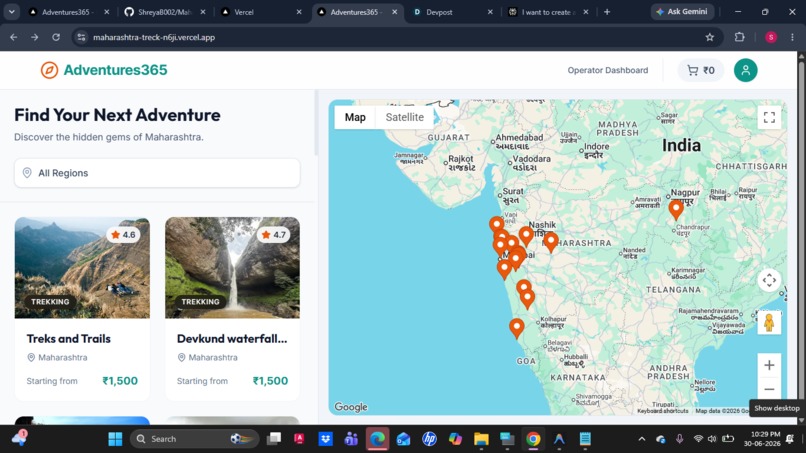The height and width of the screenshot is (453, 806).
Task: Switch to the 'I want to create' tab
Action: coord(548,12)
